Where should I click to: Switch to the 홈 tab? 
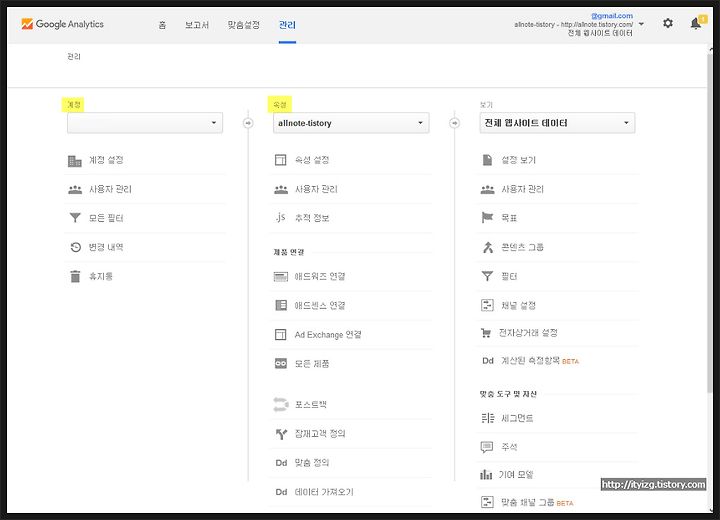162,25
